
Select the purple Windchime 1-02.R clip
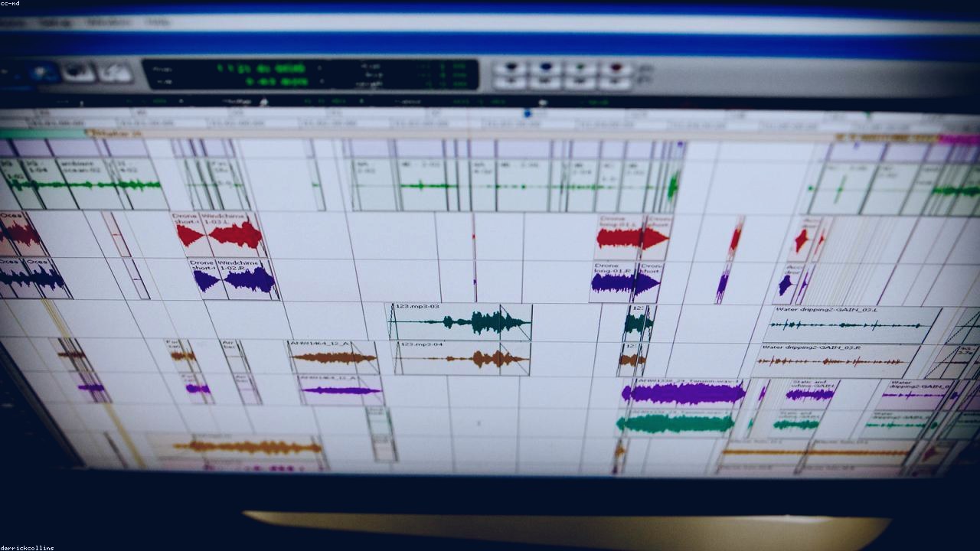click(x=247, y=279)
